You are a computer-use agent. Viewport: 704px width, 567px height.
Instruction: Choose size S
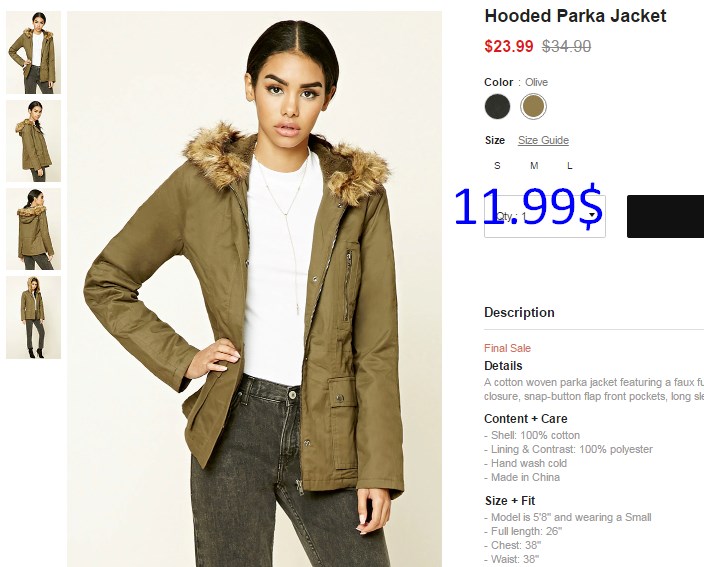click(497, 166)
